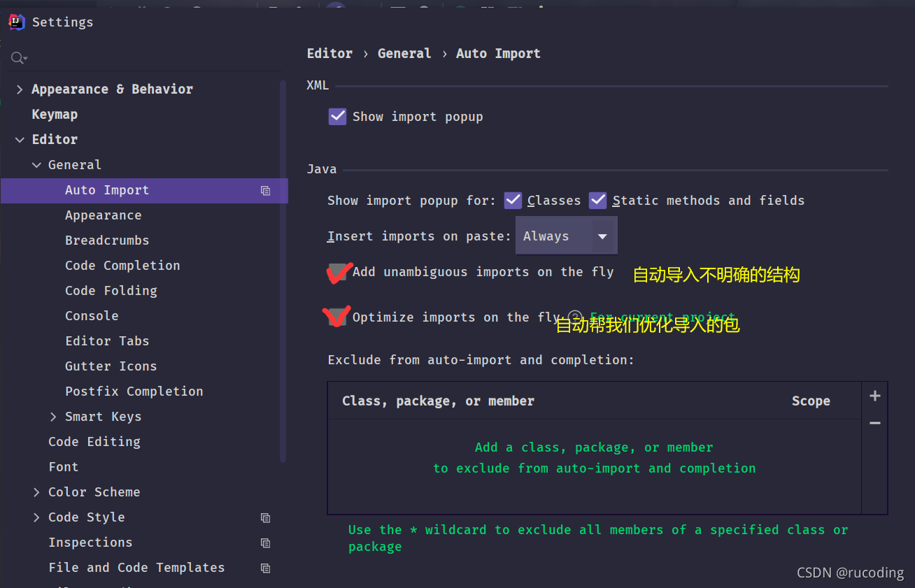Click the settings sidebar vertical scrollbar

tap(283, 271)
